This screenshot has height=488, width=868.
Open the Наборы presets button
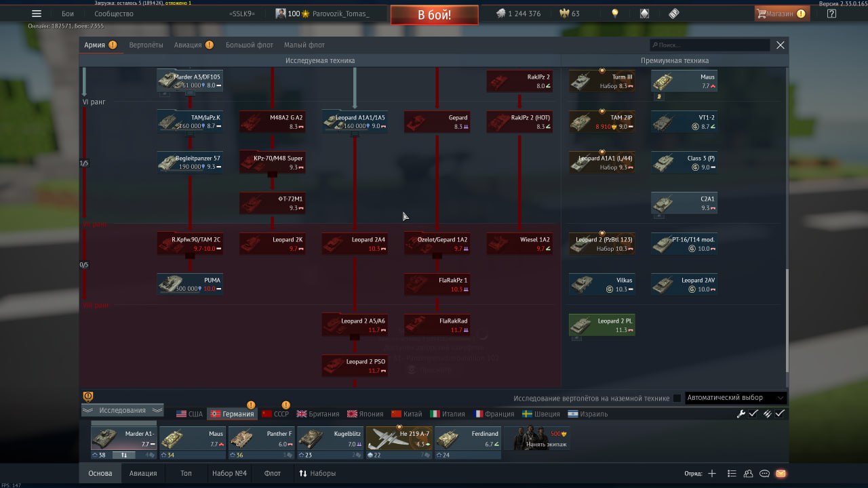pos(317,473)
